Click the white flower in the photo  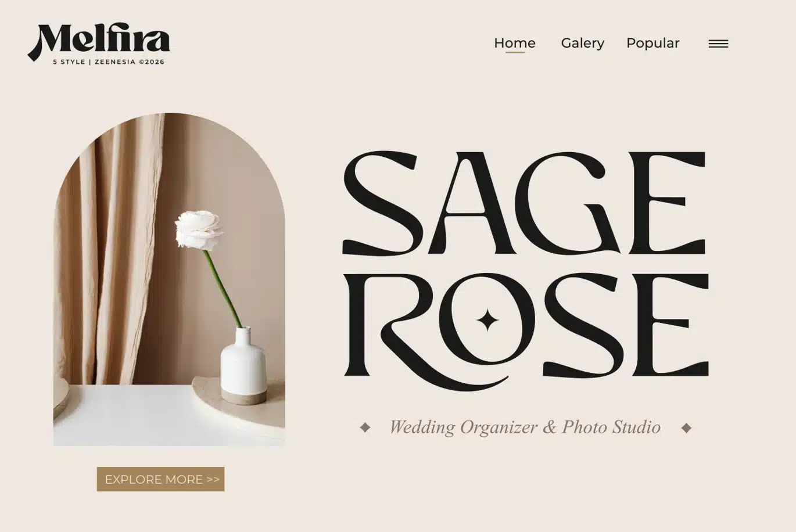[x=198, y=230]
